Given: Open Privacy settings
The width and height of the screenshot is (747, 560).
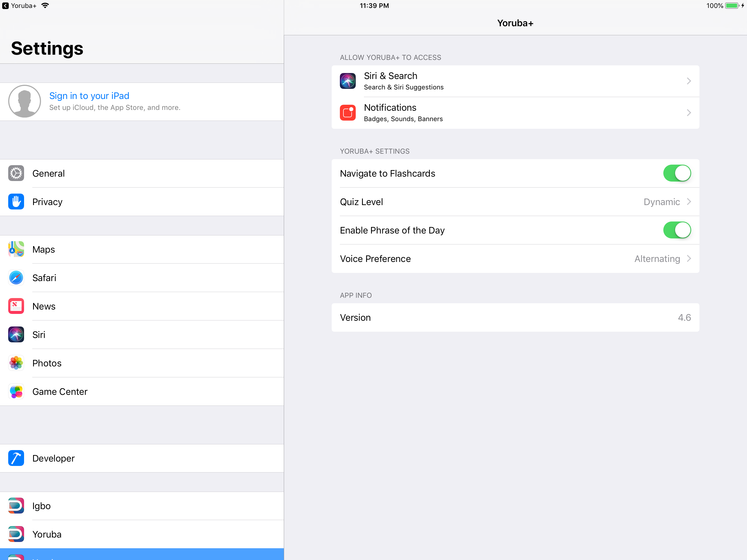Looking at the screenshot, I should (142, 202).
